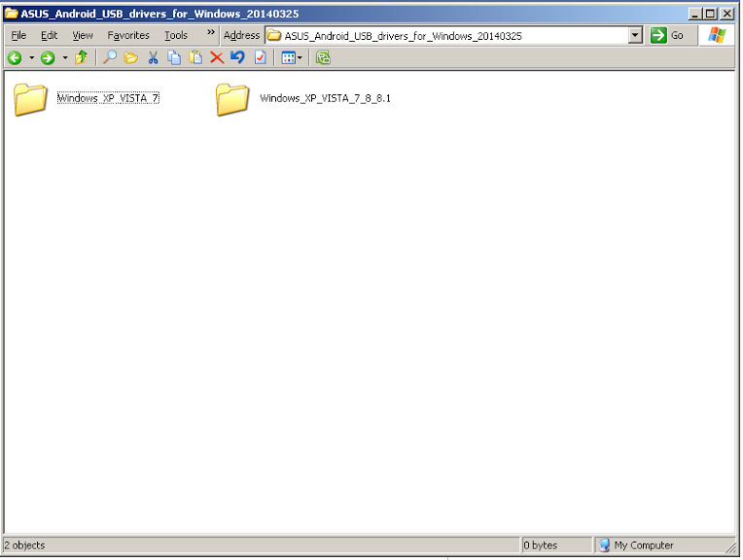
Task: Maximize the Explorer window
Action: [710, 14]
